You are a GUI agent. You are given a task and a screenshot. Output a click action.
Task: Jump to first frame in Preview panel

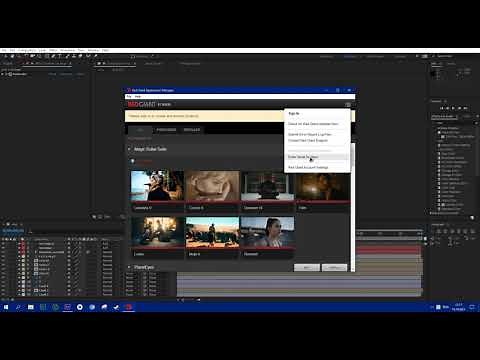click(x=442, y=108)
